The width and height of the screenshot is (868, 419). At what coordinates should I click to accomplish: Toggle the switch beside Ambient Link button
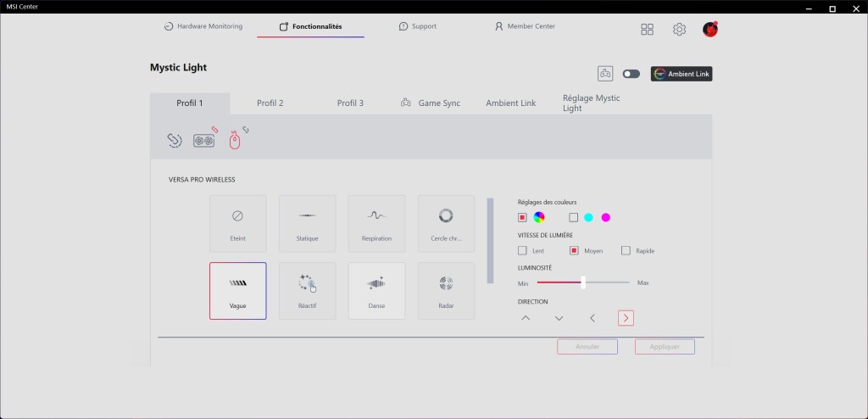(x=631, y=74)
